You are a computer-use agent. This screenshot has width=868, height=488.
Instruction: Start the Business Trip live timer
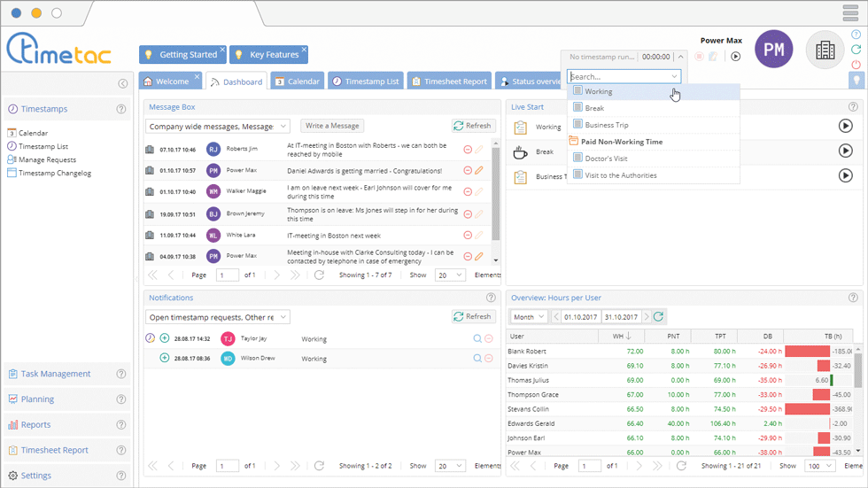[845, 175]
